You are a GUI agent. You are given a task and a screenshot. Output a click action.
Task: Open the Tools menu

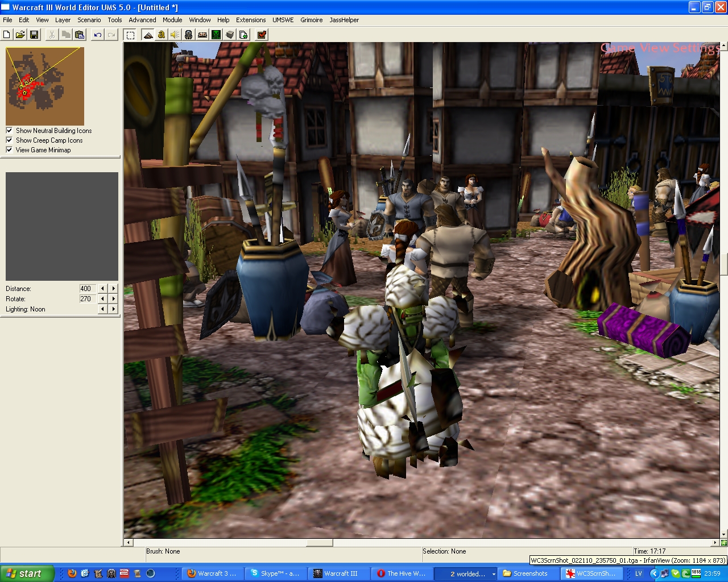click(115, 20)
